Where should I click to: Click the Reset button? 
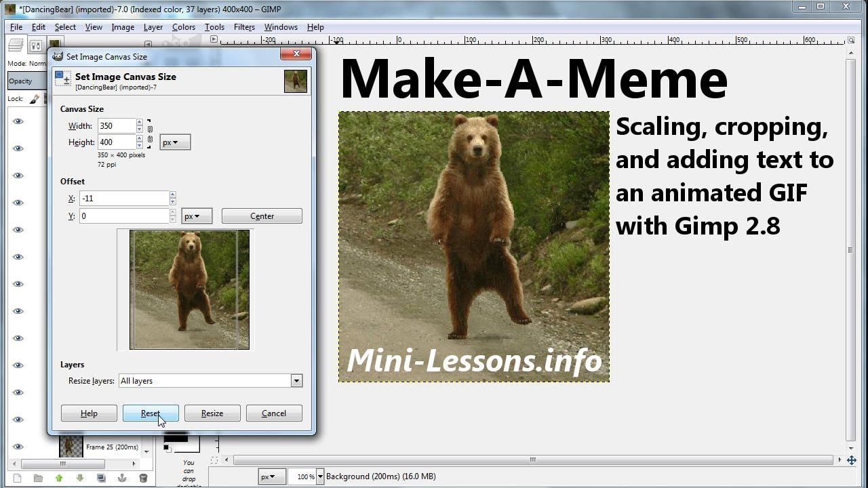tap(151, 413)
